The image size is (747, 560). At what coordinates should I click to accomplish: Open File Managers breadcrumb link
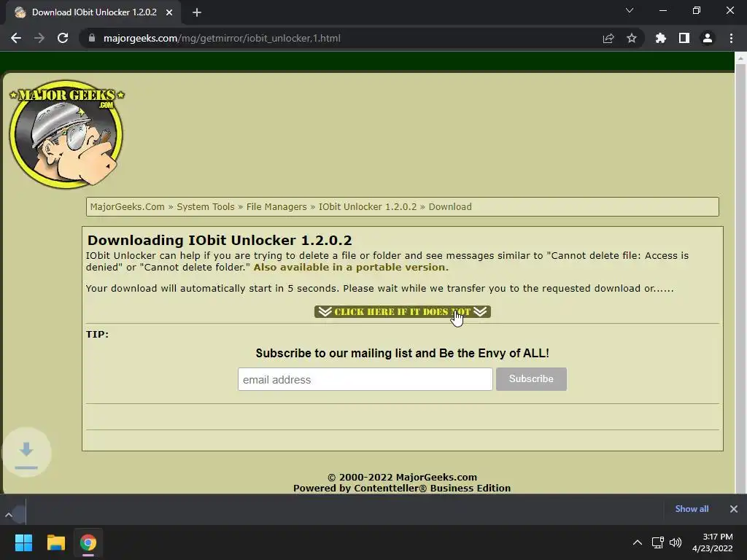pos(276,206)
